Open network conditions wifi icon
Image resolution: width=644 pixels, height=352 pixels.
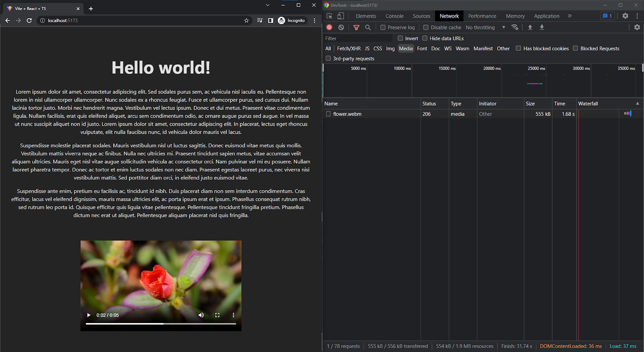coord(514,27)
